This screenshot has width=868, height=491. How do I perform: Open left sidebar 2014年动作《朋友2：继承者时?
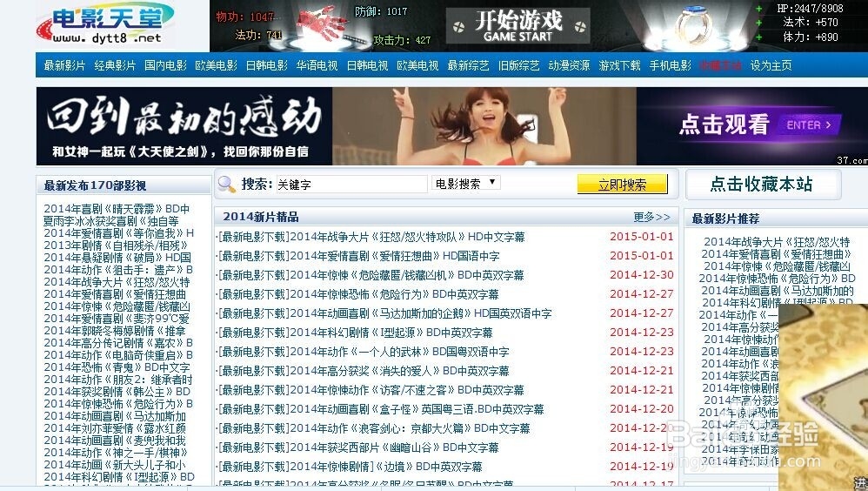click(x=118, y=379)
